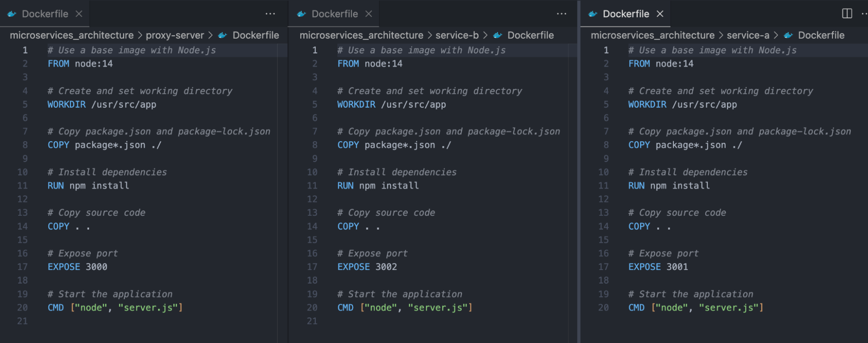Click 'FROM node:14' in service-b Dockerfile

(x=370, y=63)
